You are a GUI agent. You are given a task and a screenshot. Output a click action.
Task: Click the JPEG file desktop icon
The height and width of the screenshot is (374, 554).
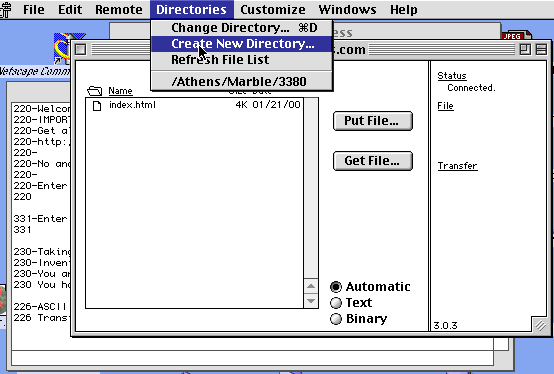516,35
